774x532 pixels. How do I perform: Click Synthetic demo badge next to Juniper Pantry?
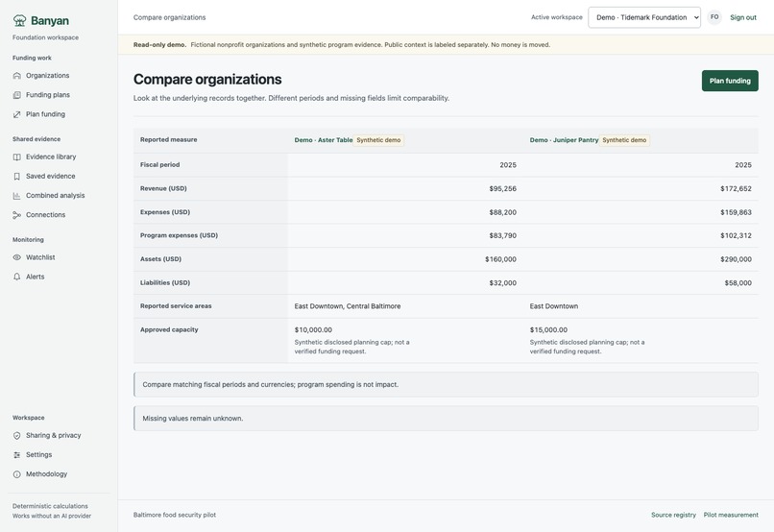(x=624, y=140)
